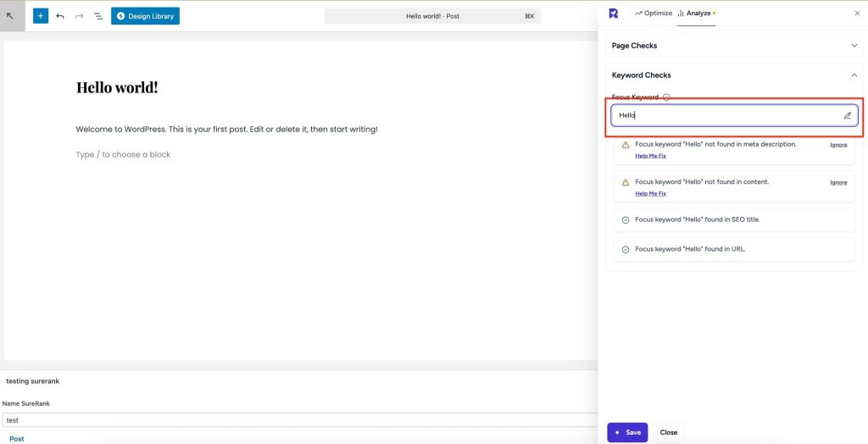Viewport: 868px width, 444px height.
Task: Click the Close button beside Save
Action: (x=669, y=432)
